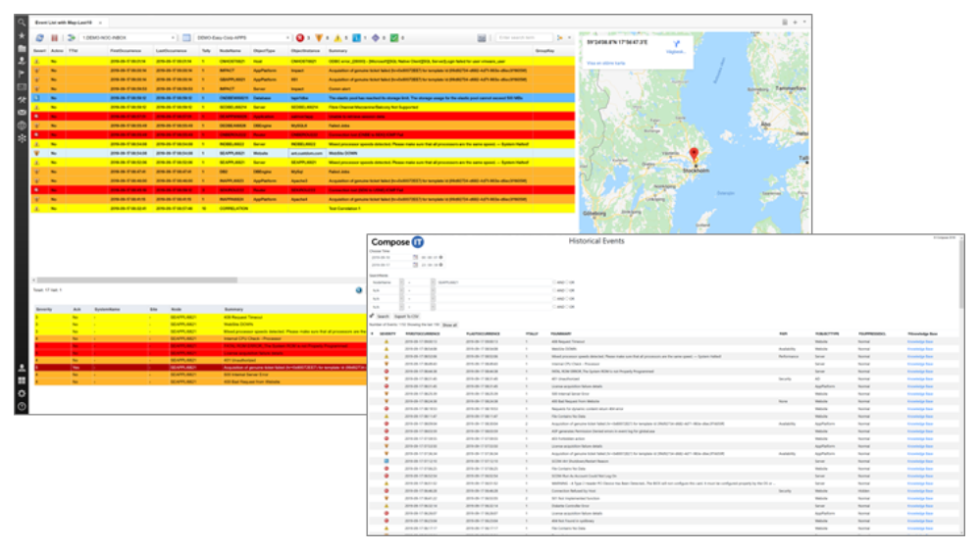Click the search icon in left sidebar
980x553 pixels.
click(x=21, y=22)
